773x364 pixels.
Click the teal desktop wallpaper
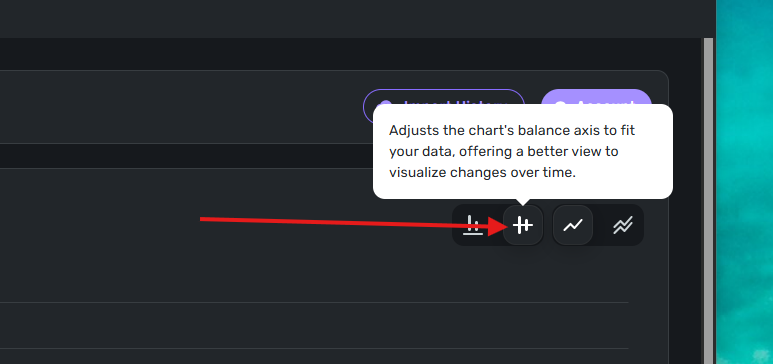[744, 182]
